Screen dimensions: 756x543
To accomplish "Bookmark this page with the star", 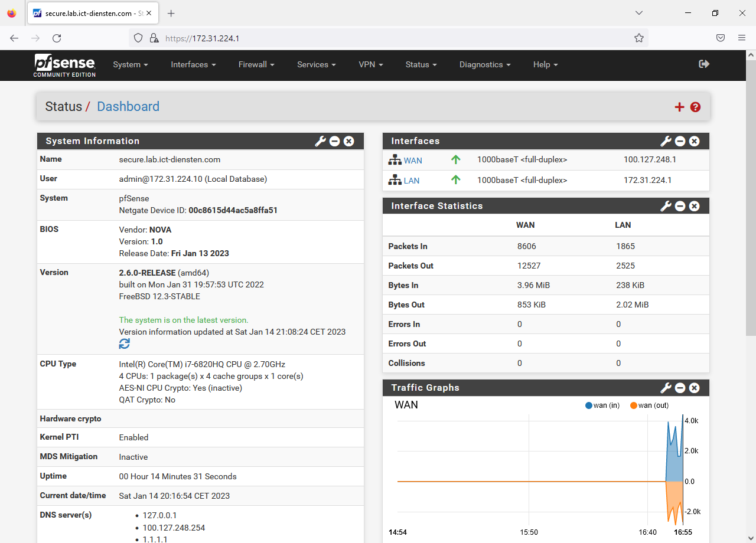I will (x=639, y=38).
